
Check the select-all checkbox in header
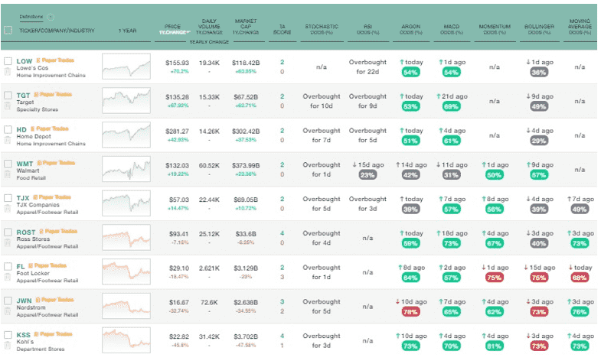click(8, 31)
